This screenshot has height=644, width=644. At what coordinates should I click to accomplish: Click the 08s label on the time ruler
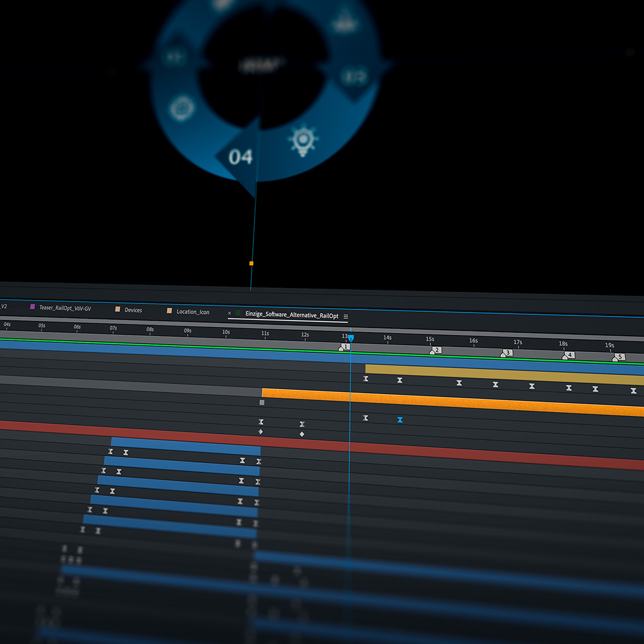150,329
